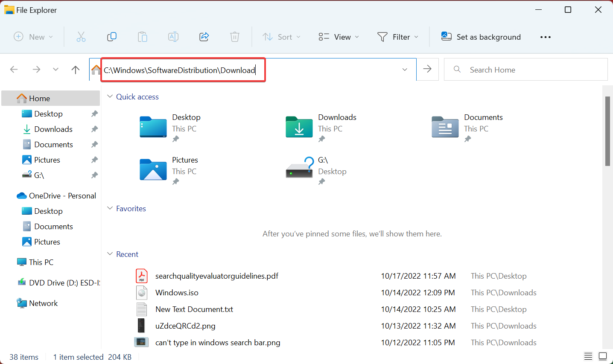613x364 pixels.
Task: Go back with the left arrow
Action: tap(14, 70)
